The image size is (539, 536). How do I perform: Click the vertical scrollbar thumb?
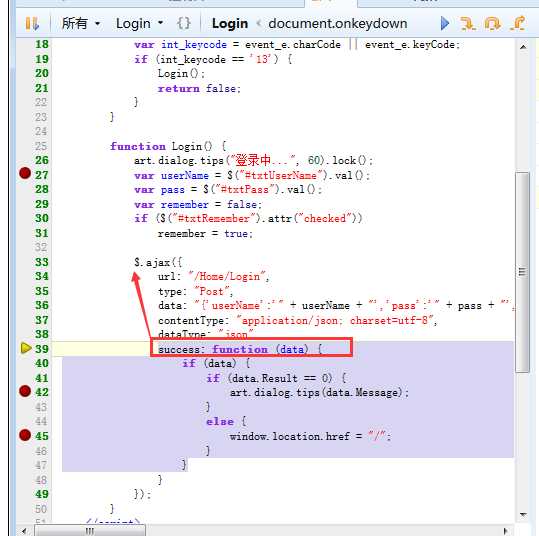coord(522,272)
